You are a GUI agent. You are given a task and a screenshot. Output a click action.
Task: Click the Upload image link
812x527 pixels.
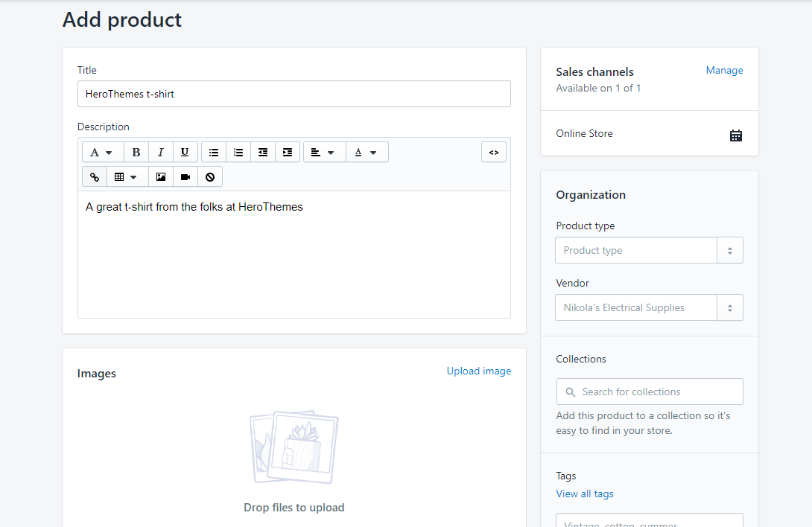[x=479, y=371]
